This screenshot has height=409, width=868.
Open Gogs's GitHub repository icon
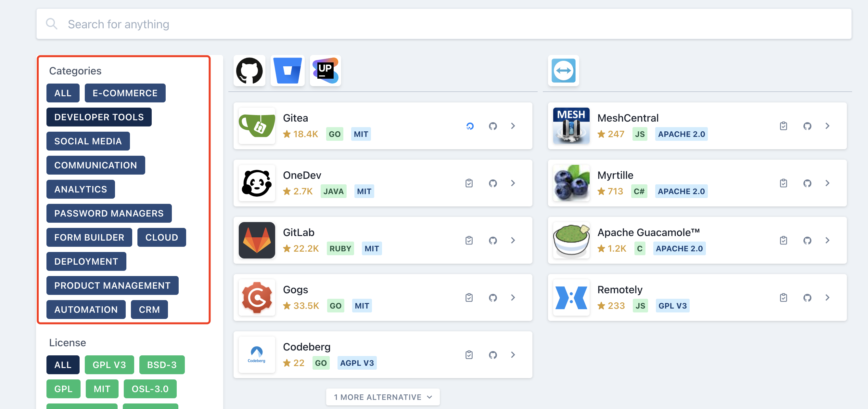click(x=493, y=298)
